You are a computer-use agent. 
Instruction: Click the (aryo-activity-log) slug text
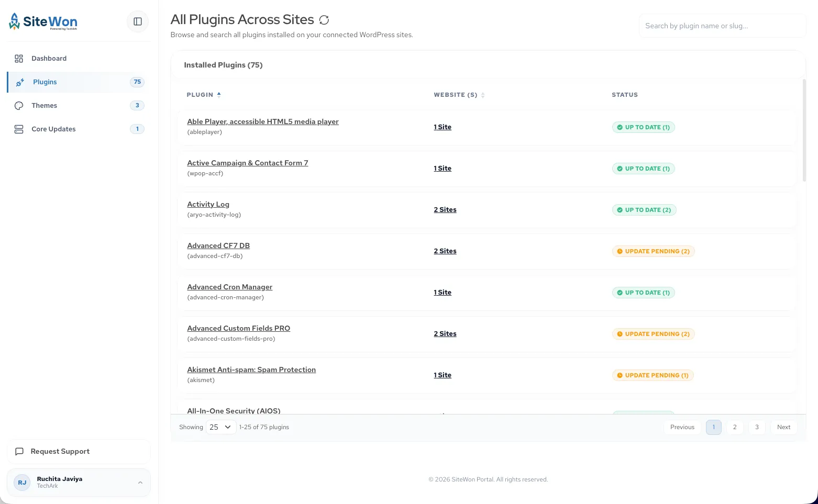214,215
